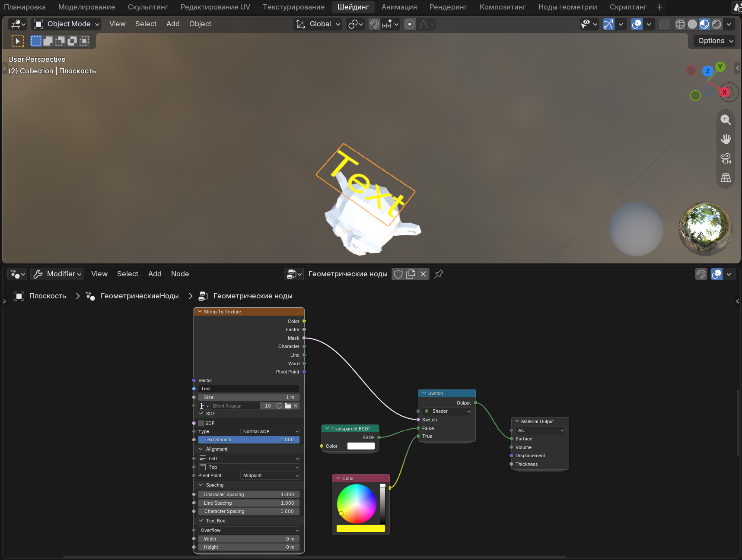
Task: Select the hand pan view icon
Action: 726,139
